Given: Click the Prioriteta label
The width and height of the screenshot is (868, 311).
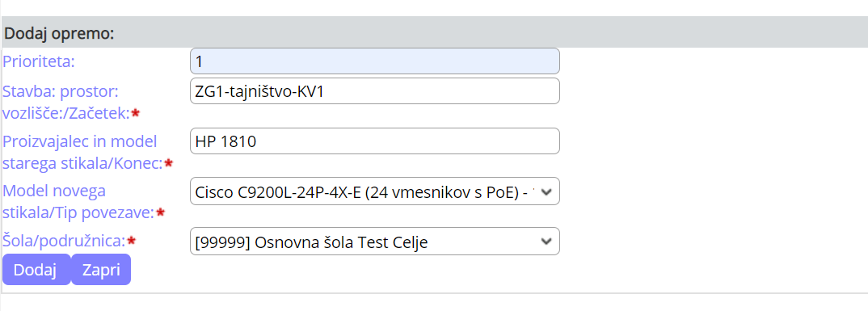Looking at the screenshot, I should coord(39,61).
